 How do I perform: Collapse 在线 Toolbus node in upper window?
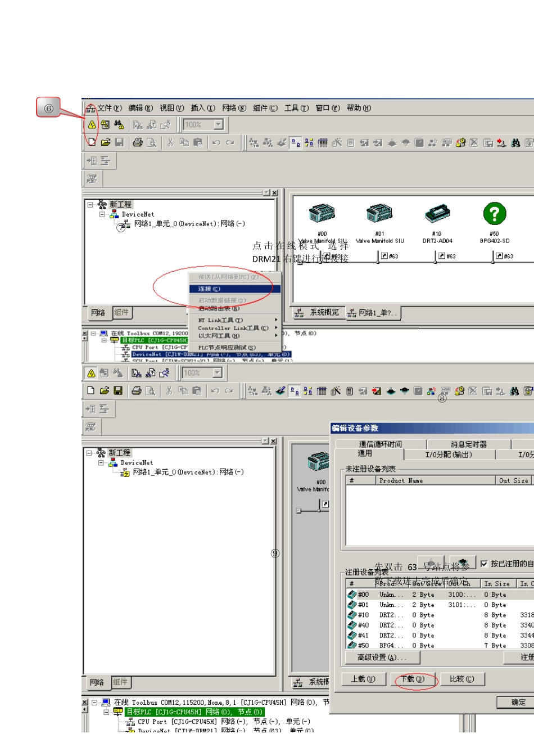pyautogui.click(x=94, y=334)
